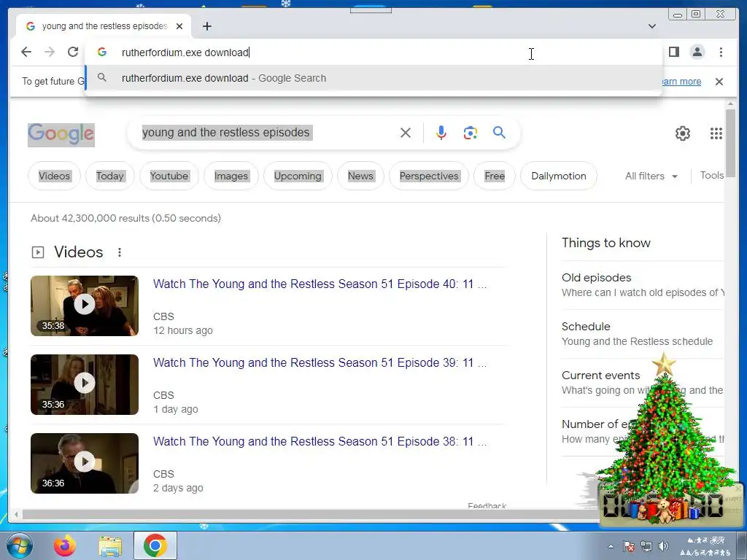747x560 pixels.
Task: Open the Tools options
Action: click(712, 175)
